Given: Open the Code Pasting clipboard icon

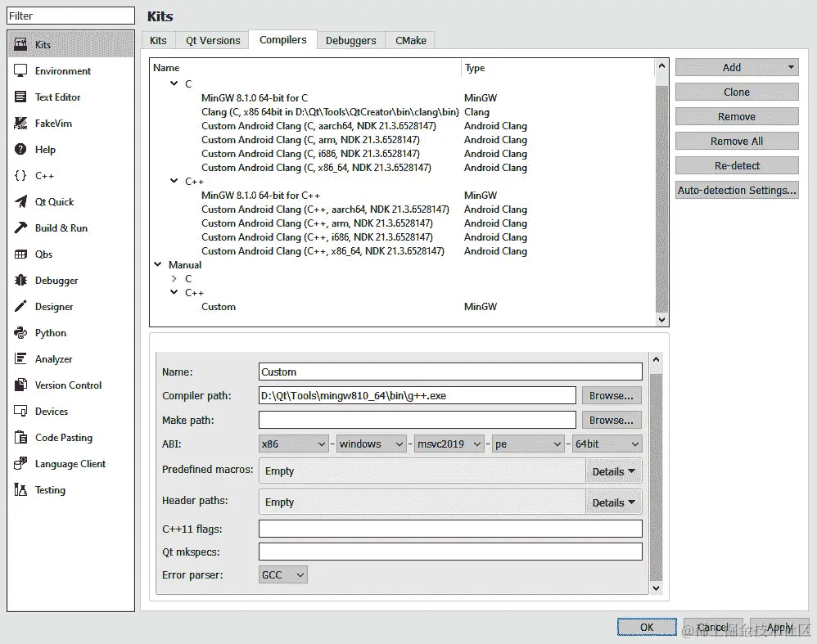Looking at the screenshot, I should 20,437.
